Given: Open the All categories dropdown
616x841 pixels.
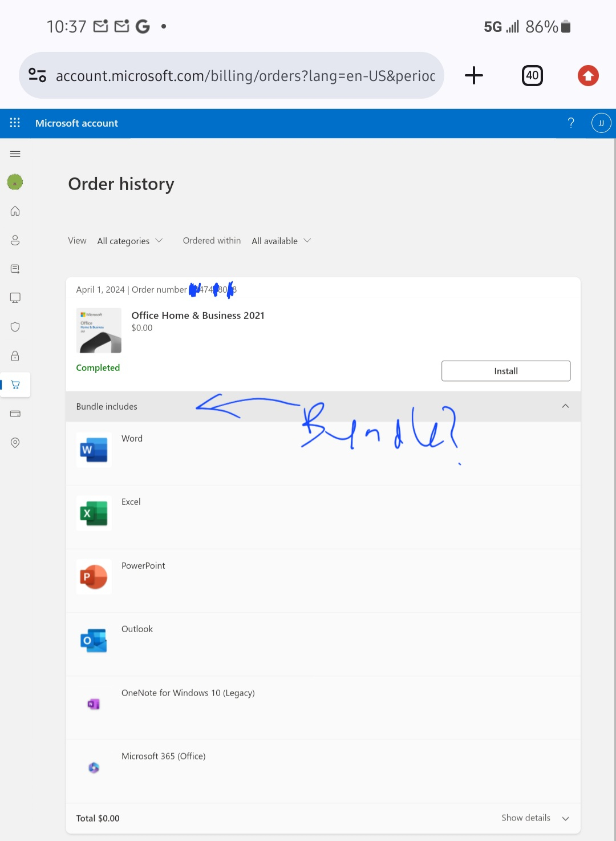Looking at the screenshot, I should 130,241.
